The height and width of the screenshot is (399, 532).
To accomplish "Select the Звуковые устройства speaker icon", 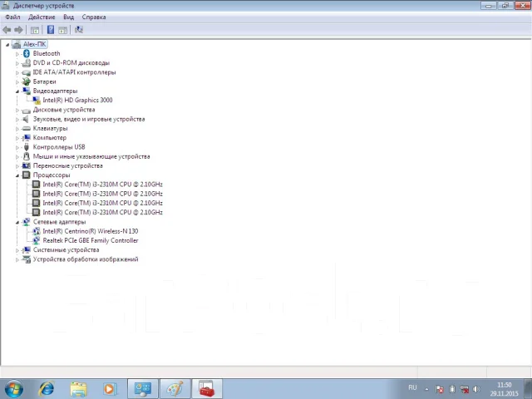I will (x=27, y=119).
